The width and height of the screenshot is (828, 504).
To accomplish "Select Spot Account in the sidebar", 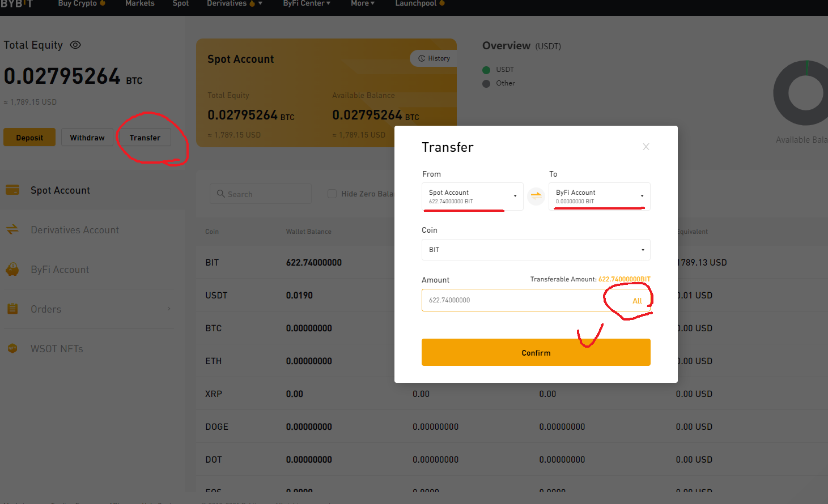I will [60, 190].
